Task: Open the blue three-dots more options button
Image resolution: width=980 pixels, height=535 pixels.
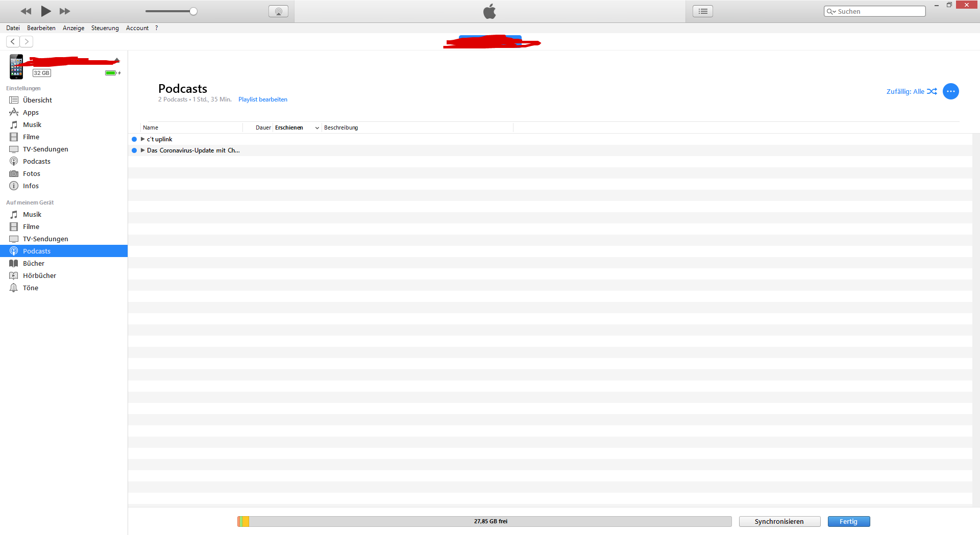Action: (x=950, y=91)
